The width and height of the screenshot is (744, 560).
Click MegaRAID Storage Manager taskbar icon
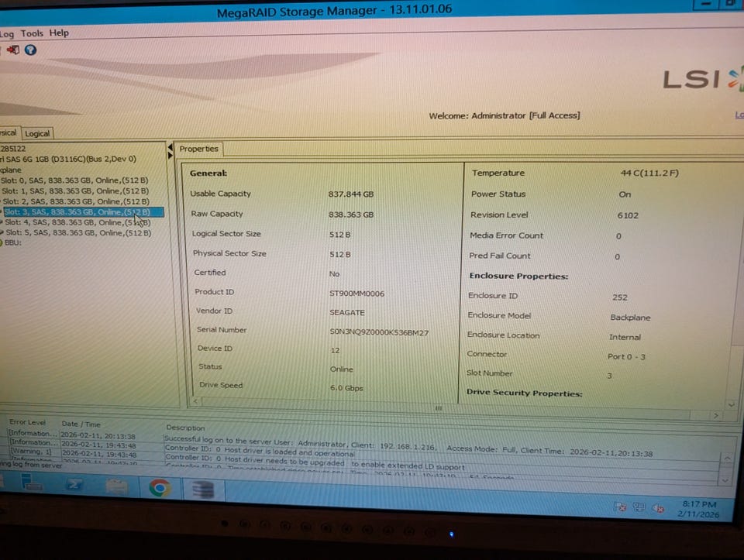pyautogui.click(x=204, y=490)
